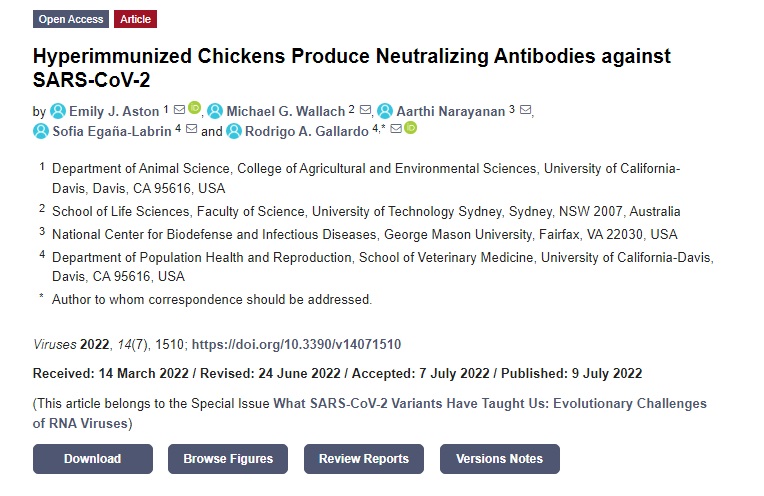Screen dimensions: 764x496
Task: Click Rodrigo A. Gallardo's profile avatar icon
Action: click(234, 132)
